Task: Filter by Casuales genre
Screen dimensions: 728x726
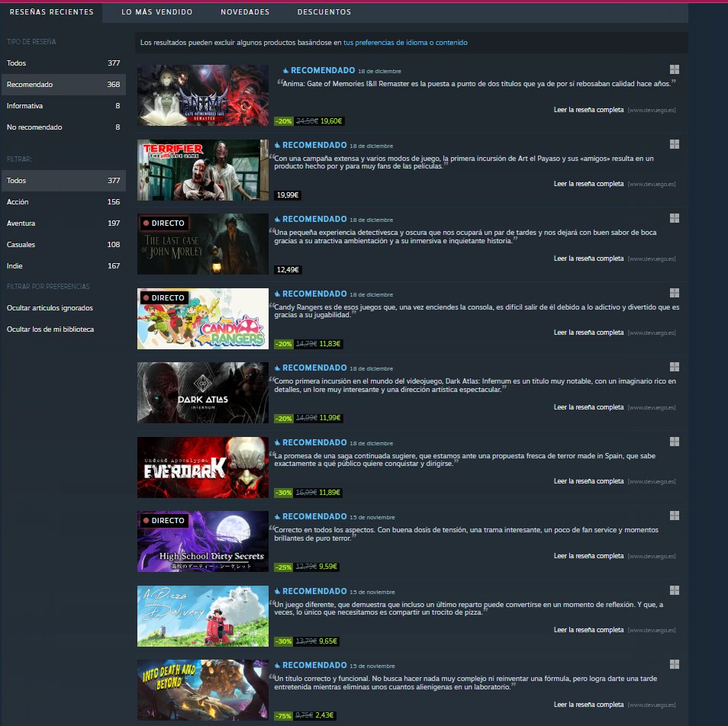Action: [x=63, y=245]
